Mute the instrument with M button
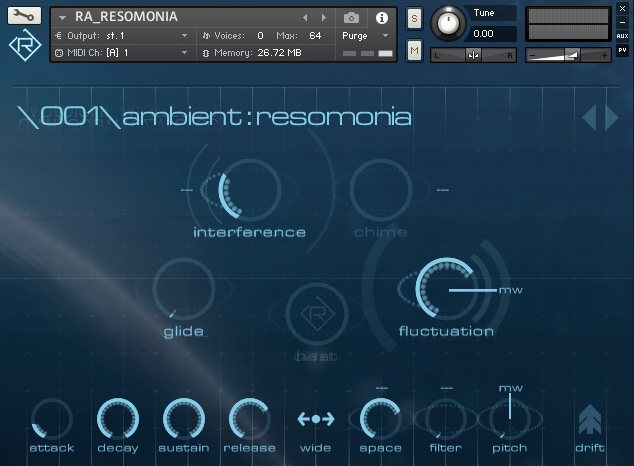The height and width of the screenshot is (466, 634). click(x=415, y=50)
